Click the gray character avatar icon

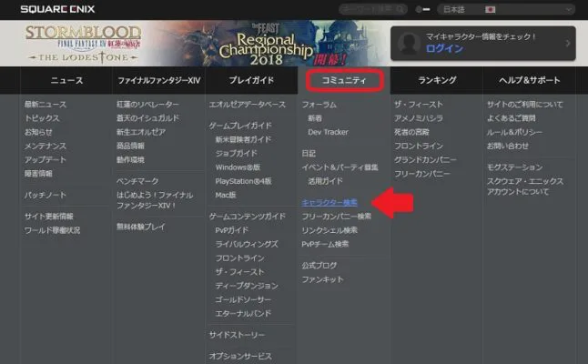[409, 43]
